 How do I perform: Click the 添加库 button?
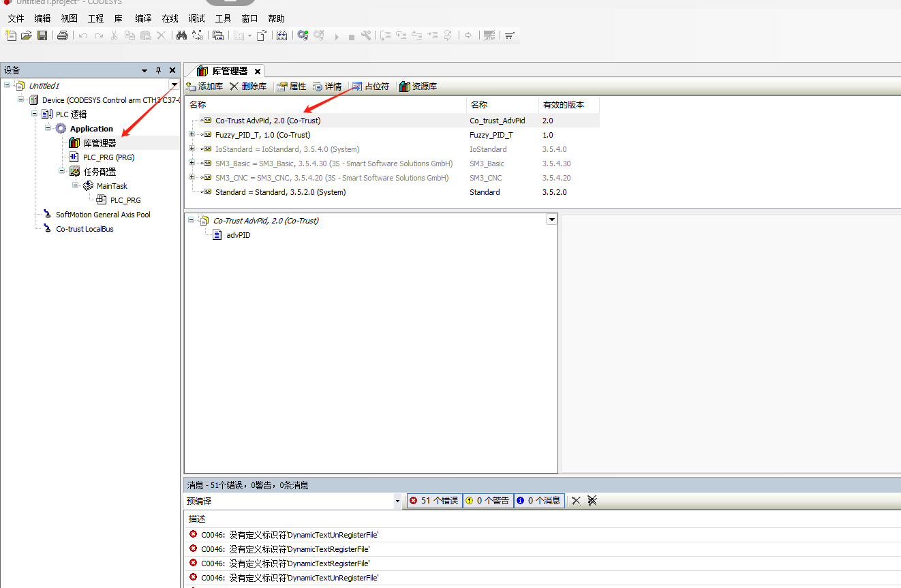coord(204,87)
